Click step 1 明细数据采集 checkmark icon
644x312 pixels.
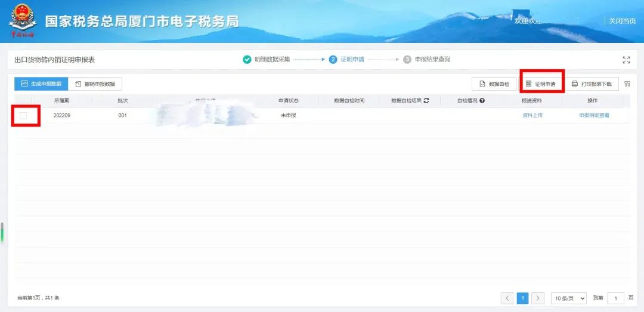(x=247, y=60)
